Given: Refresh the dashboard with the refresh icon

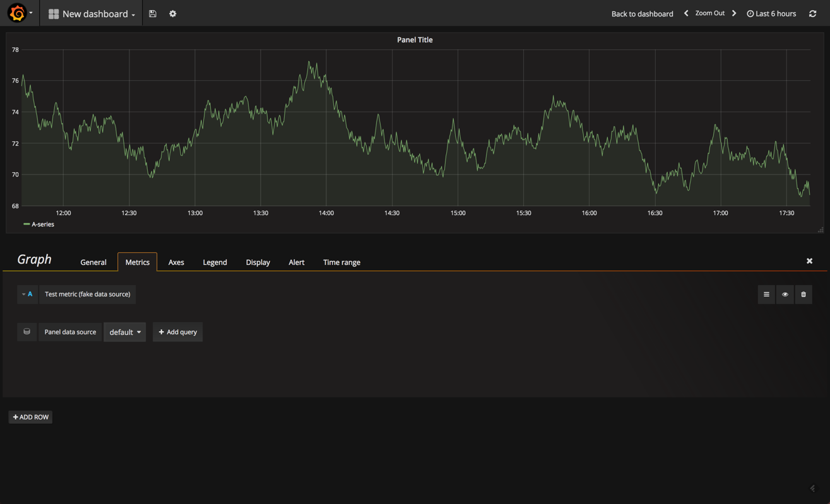Looking at the screenshot, I should (813, 13).
